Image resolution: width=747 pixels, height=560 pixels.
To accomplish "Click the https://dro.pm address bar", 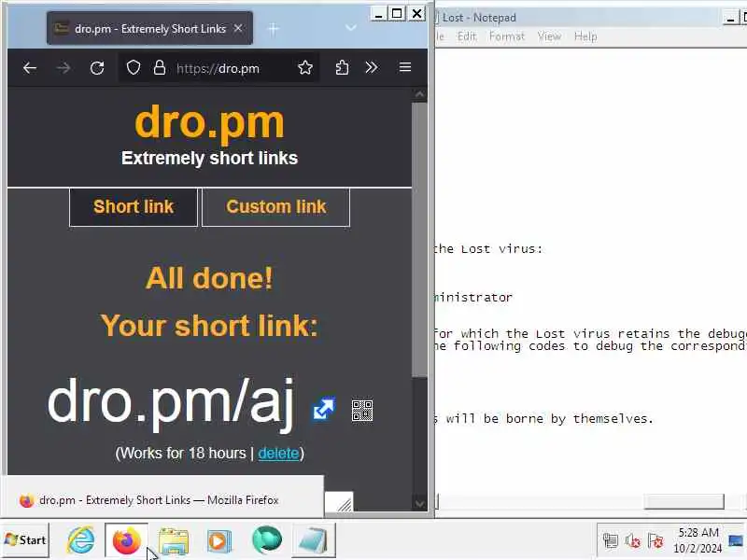I will coord(218,68).
